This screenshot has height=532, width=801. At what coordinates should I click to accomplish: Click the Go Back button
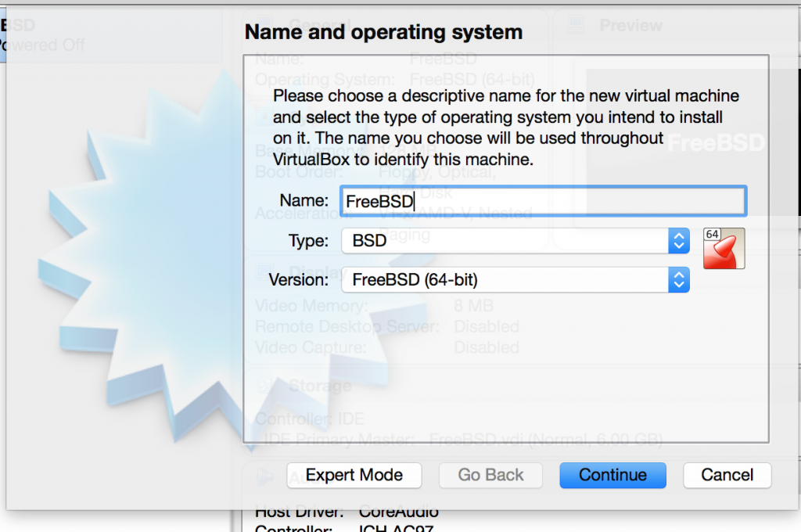tap(491, 475)
